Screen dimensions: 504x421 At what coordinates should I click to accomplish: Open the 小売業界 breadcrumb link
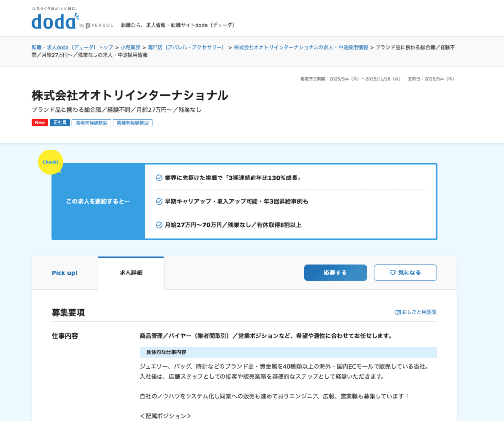130,47
